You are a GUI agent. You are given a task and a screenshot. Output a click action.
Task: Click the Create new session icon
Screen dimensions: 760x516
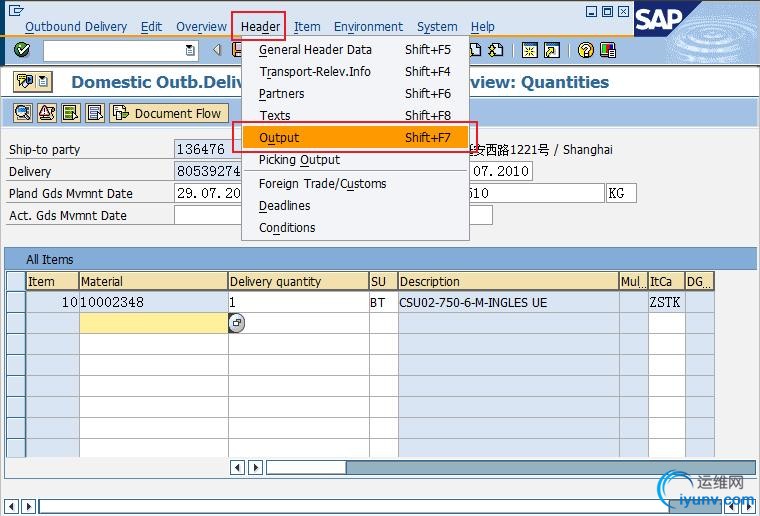(529, 50)
